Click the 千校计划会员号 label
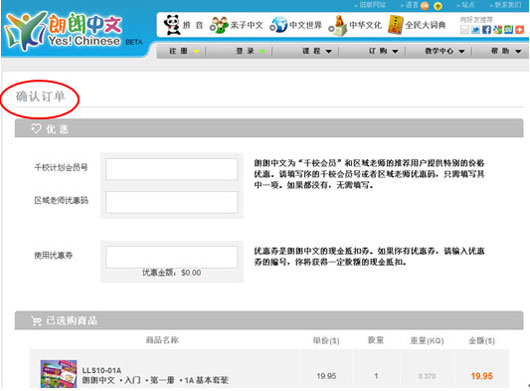Viewport: 530px width, 391px height. tap(61, 167)
